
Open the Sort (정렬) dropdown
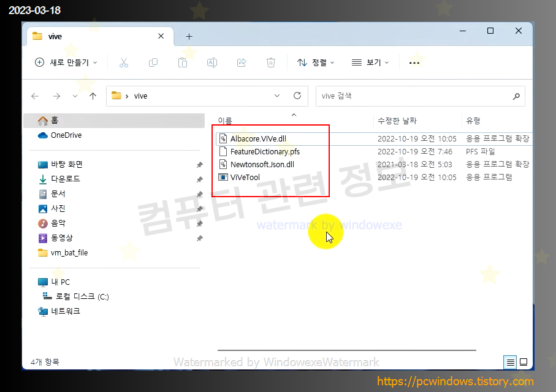coord(316,62)
